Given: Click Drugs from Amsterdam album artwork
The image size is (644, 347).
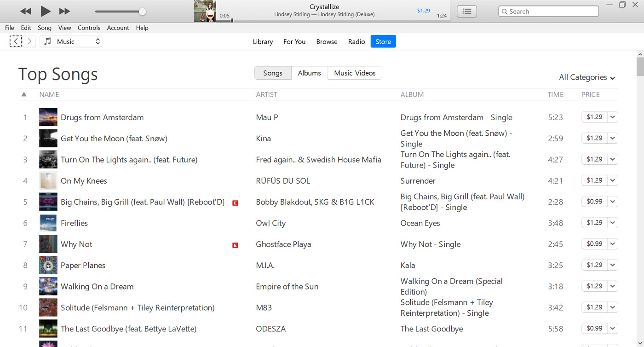Looking at the screenshot, I should [x=48, y=117].
